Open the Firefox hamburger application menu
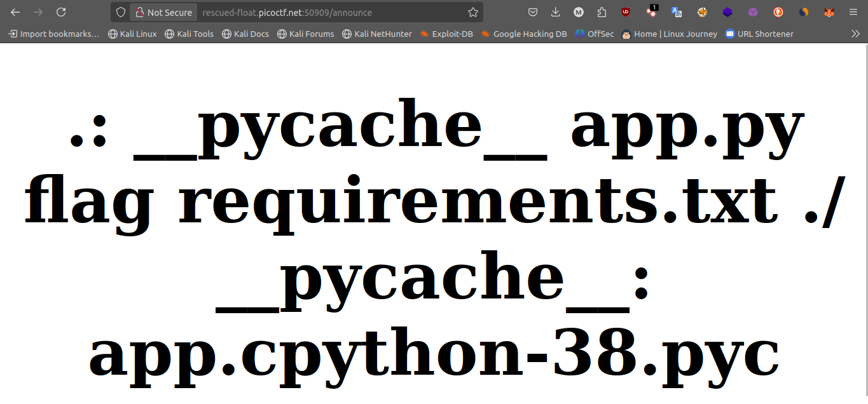Image resolution: width=868 pixels, height=404 pixels. point(853,12)
